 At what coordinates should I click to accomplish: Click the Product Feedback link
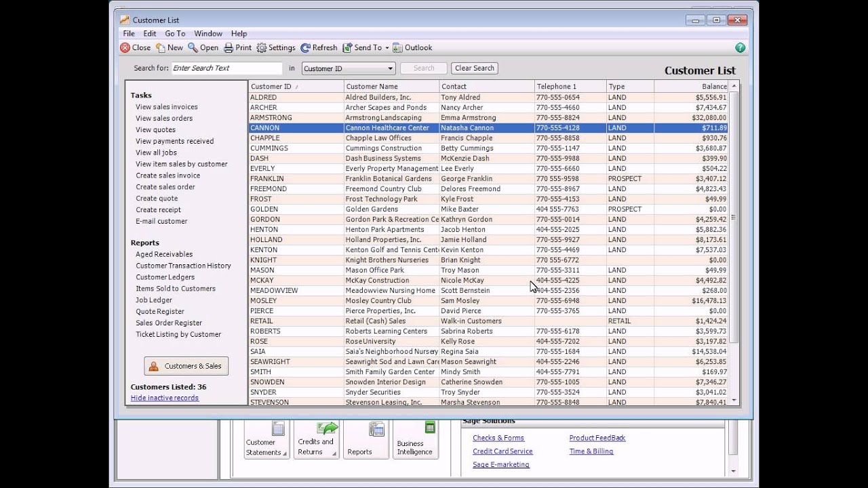597,438
